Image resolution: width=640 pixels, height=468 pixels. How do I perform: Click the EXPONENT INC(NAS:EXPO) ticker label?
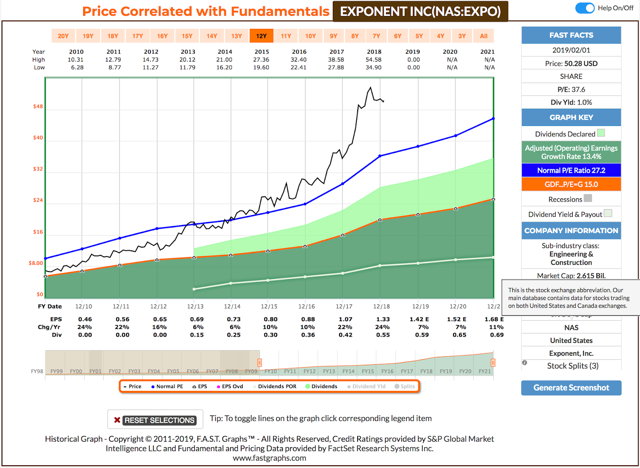(420, 11)
